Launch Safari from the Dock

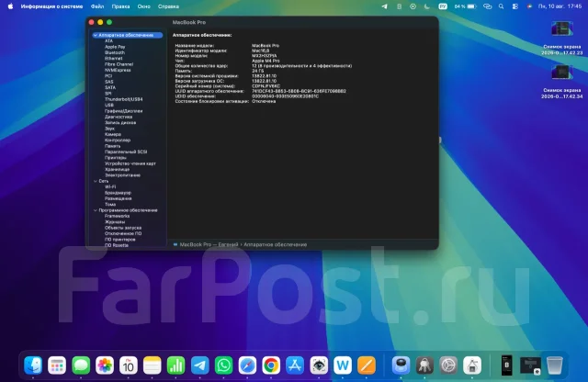[247, 365]
